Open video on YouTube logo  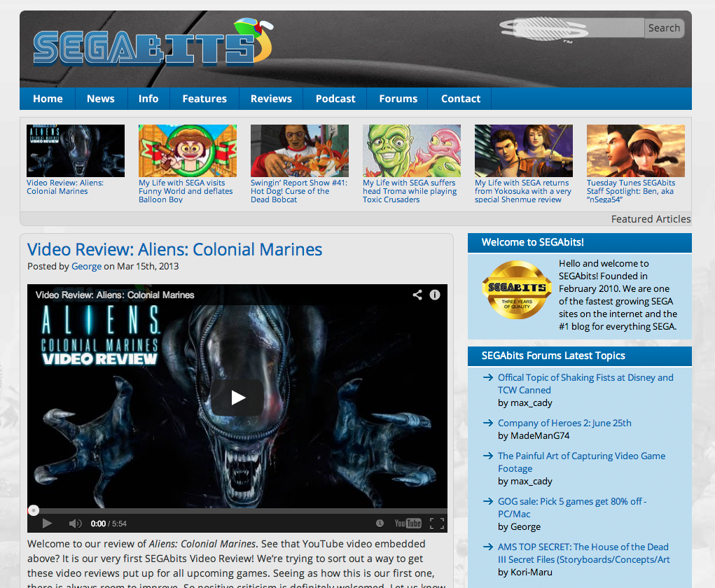point(408,524)
